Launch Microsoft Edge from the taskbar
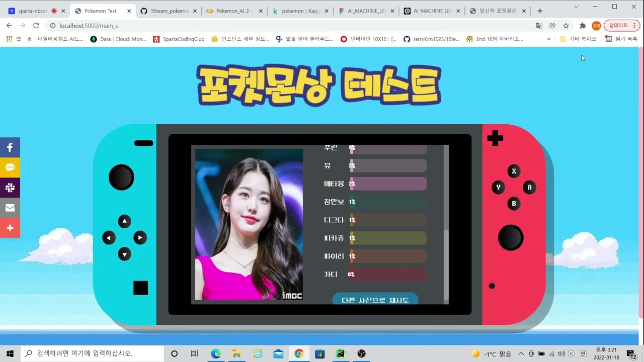 (216, 353)
